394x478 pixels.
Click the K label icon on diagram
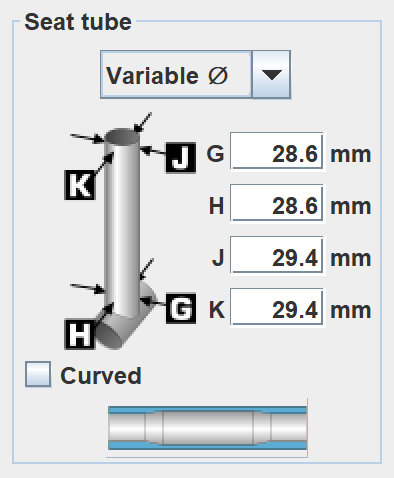tap(80, 185)
